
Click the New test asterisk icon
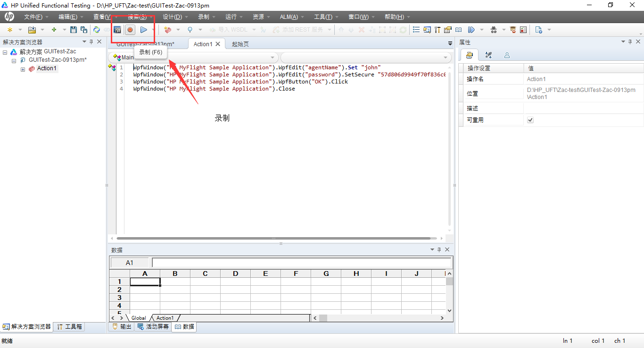tap(9, 30)
